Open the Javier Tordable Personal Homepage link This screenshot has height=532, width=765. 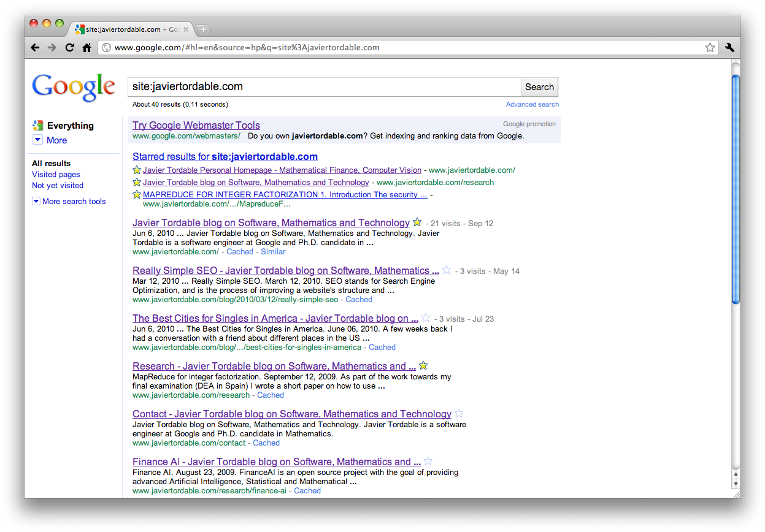(x=282, y=170)
